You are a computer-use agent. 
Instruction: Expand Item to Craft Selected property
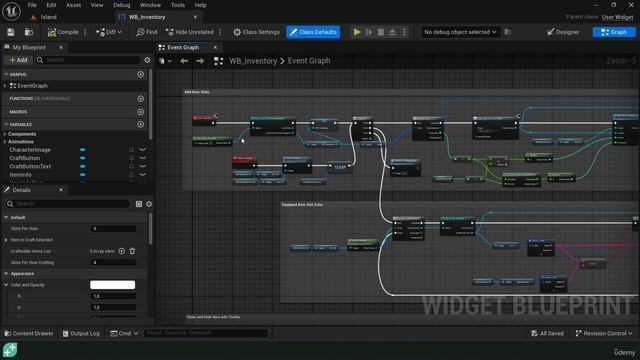[6, 240]
